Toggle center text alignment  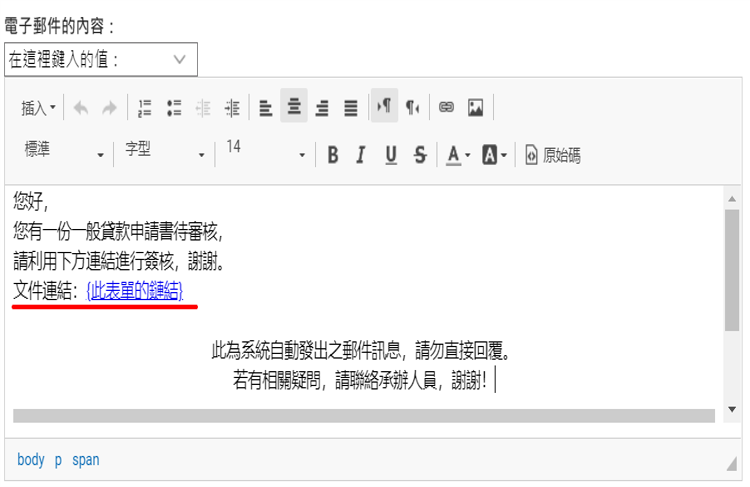pyautogui.click(x=294, y=106)
